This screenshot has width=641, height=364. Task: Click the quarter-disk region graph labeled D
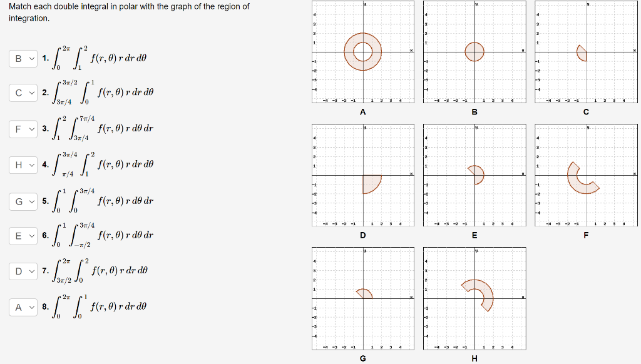click(x=371, y=181)
